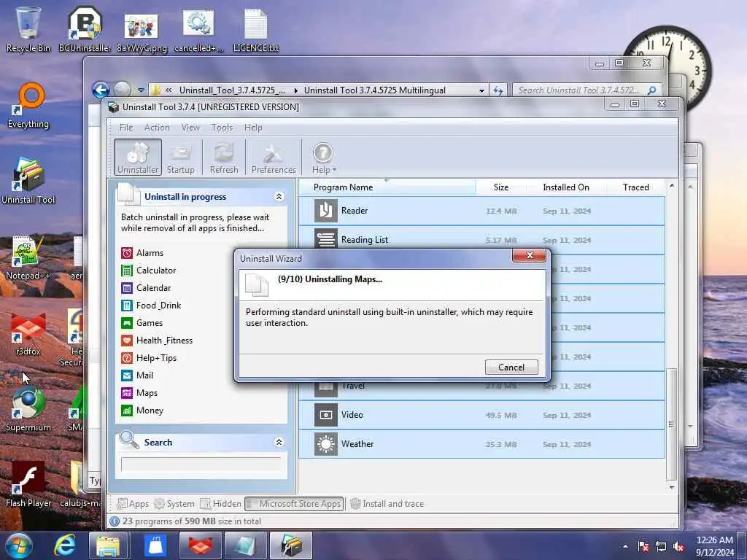Open Everything desktop shortcut
The image size is (747, 560).
pyautogui.click(x=28, y=106)
